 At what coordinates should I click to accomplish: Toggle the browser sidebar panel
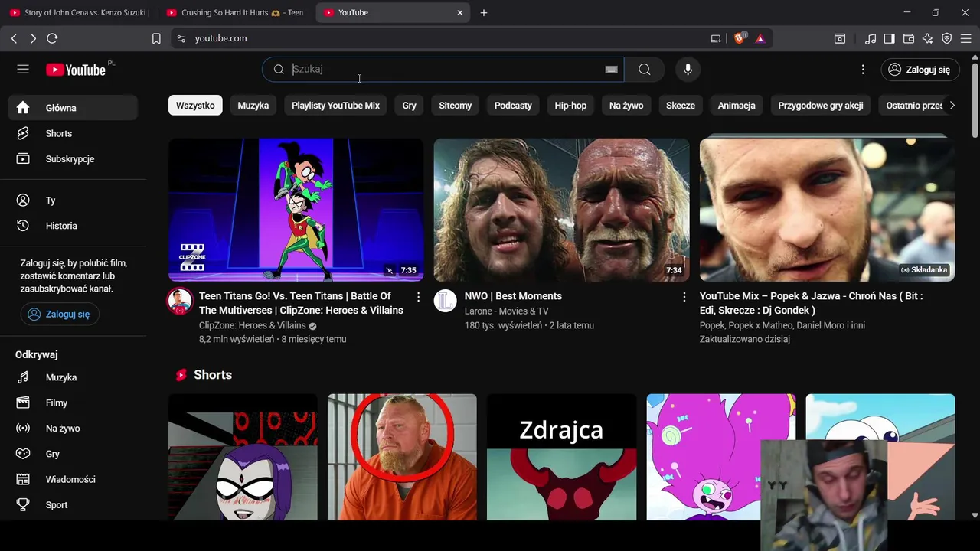(x=890, y=38)
